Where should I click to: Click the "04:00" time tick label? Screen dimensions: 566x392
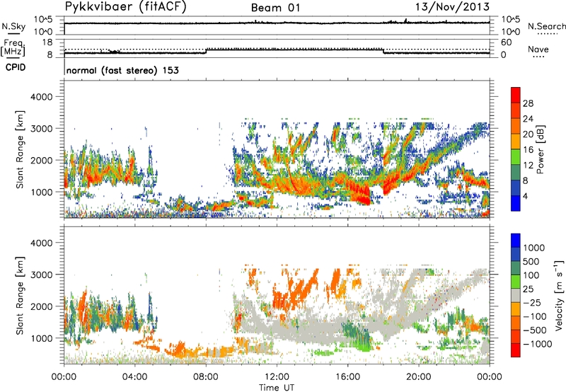tap(134, 377)
